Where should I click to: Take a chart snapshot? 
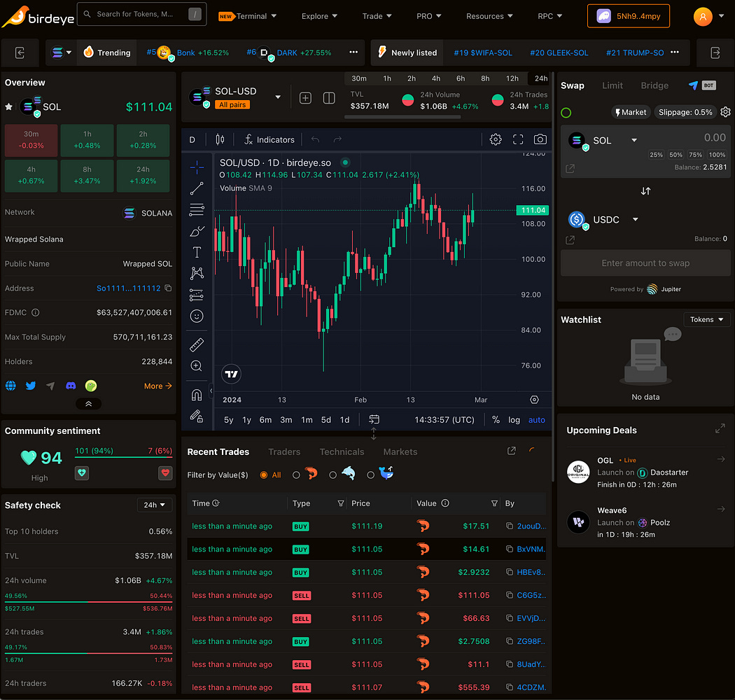(x=540, y=139)
